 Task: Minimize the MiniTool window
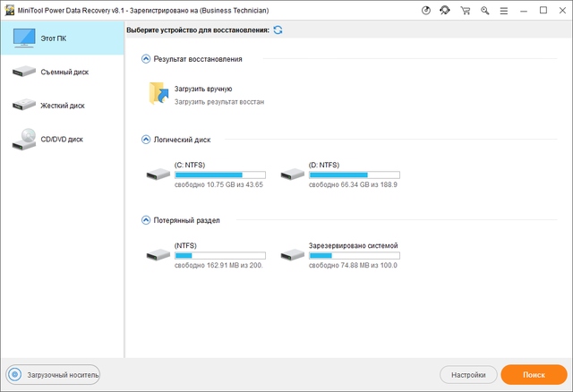524,11
